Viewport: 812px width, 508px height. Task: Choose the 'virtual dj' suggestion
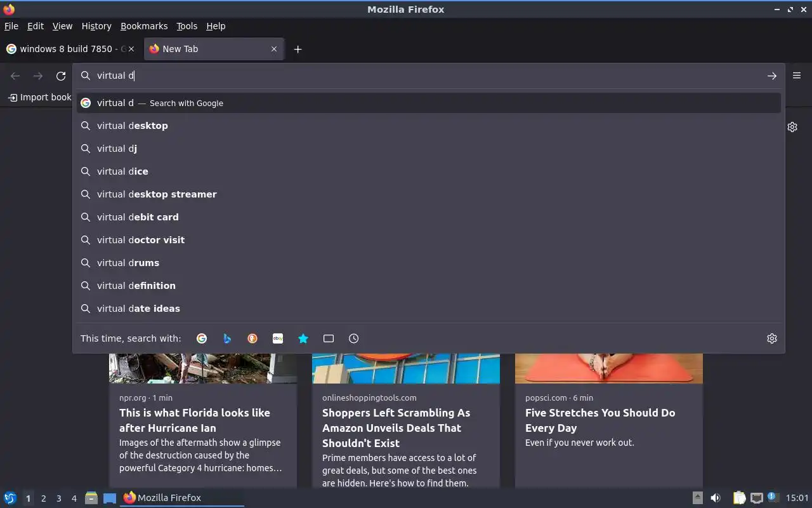coord(429,149)
